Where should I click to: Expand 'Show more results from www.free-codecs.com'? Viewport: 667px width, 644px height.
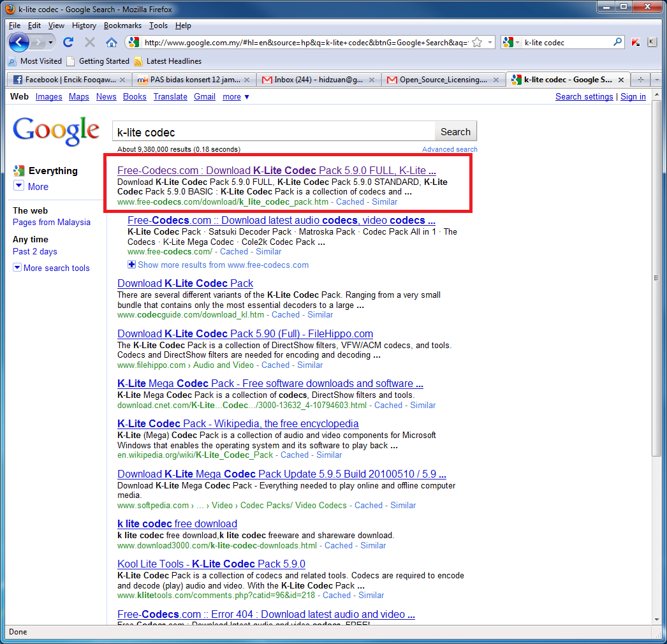(x=218, y=265)
